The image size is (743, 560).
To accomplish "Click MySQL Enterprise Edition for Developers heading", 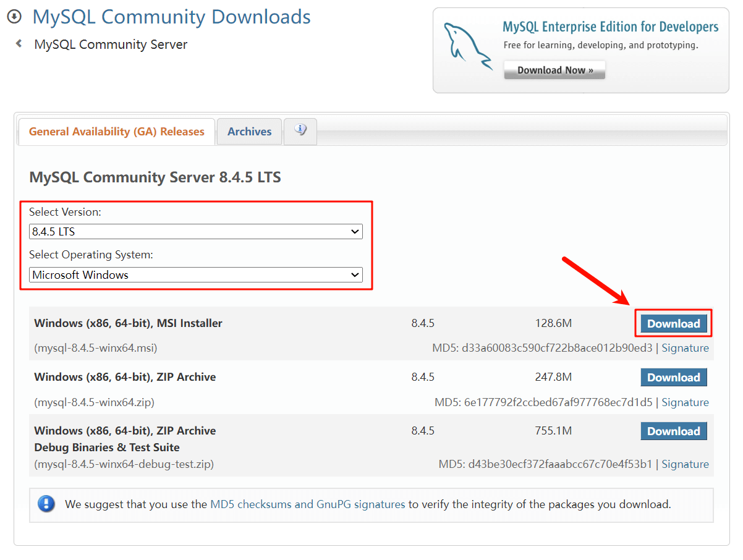I will [x=611, y=27].
